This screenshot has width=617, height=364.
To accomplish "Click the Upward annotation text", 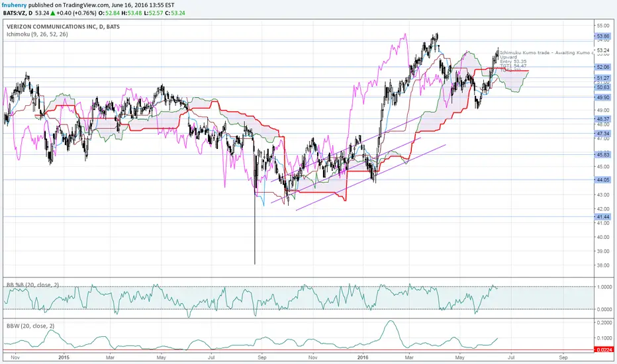I will coord(508,58).
